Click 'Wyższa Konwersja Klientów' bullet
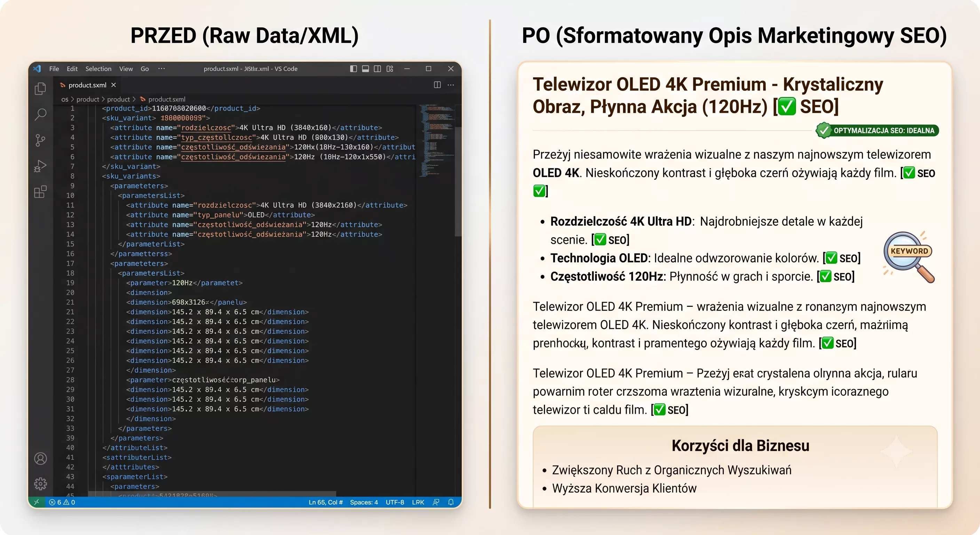Image resolution: width=980 pixels, height=535 pixels. click(624, 489)
